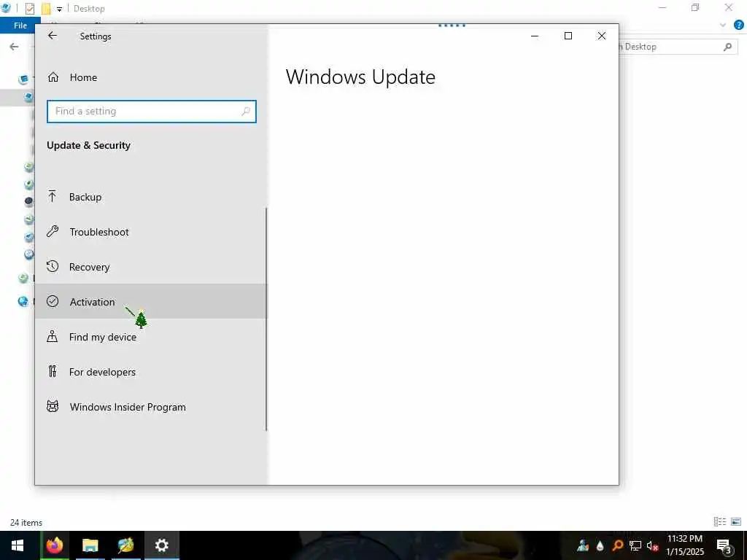Click the Windows Update page title
747x560 pixels.
click(x=360, y=77)
